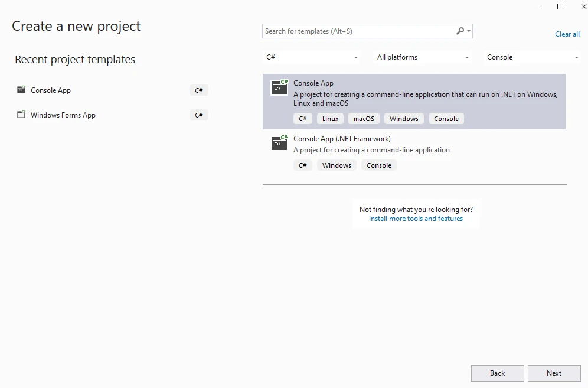Viewport: 588px width, 388px height.
Task: Click the Console App C# template icon
Action: (279, 87)
